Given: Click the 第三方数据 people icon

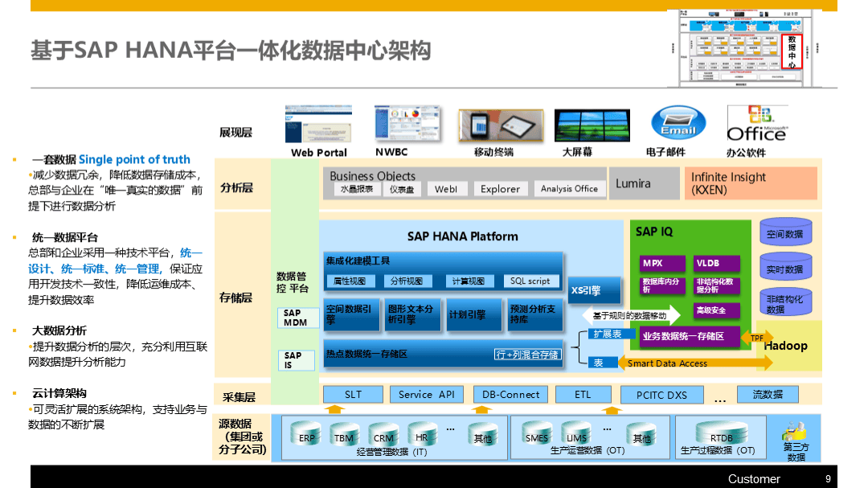Looking at the screenshot, I should point(795,431).
